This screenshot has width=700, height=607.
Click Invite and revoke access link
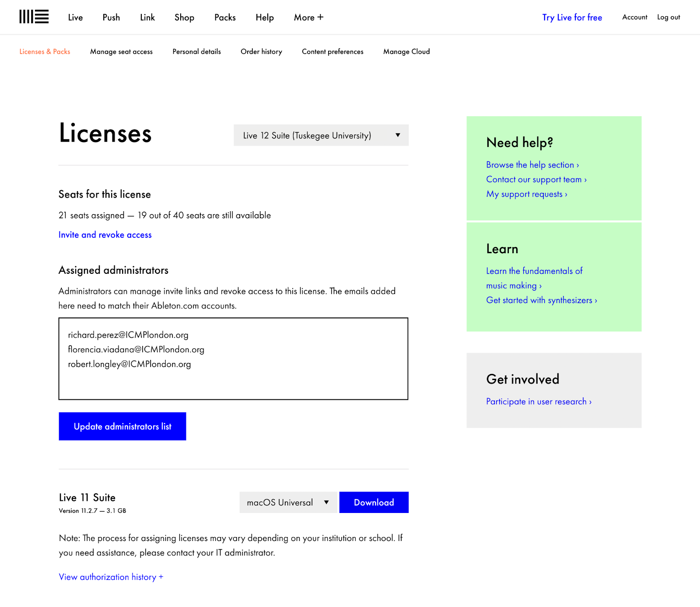click(x=105, y=235)
